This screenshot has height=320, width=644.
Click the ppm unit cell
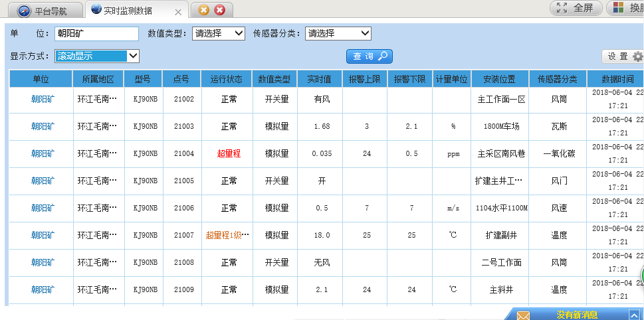pos(453,154)
